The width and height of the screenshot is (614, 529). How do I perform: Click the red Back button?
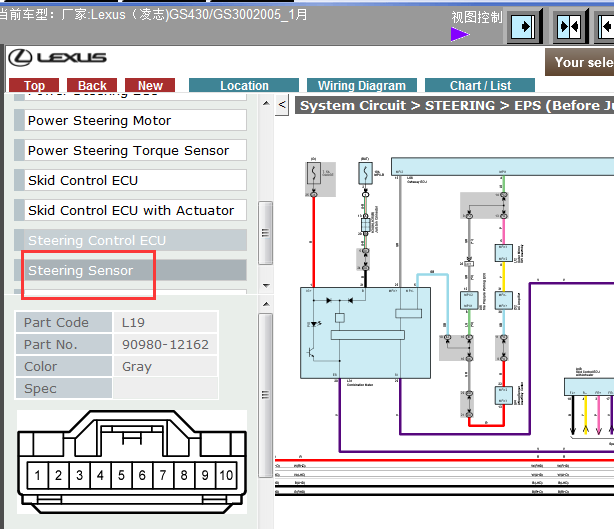coord(92,85)
